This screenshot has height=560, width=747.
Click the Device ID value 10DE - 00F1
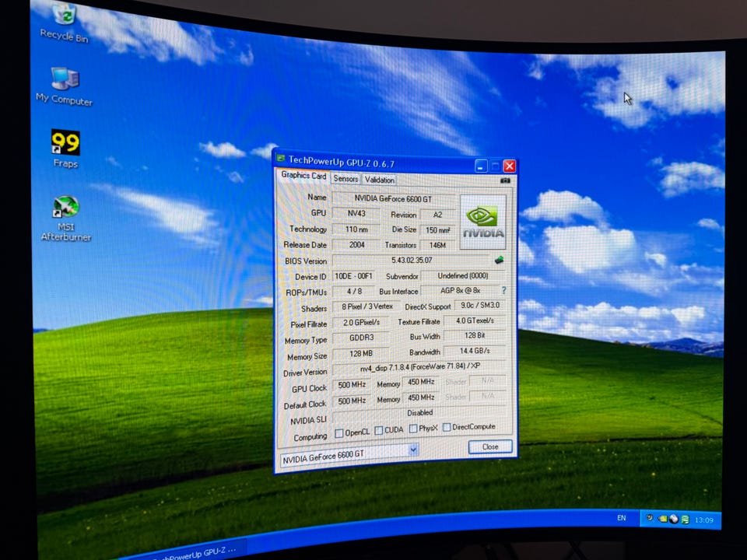(x=353, y=275)
